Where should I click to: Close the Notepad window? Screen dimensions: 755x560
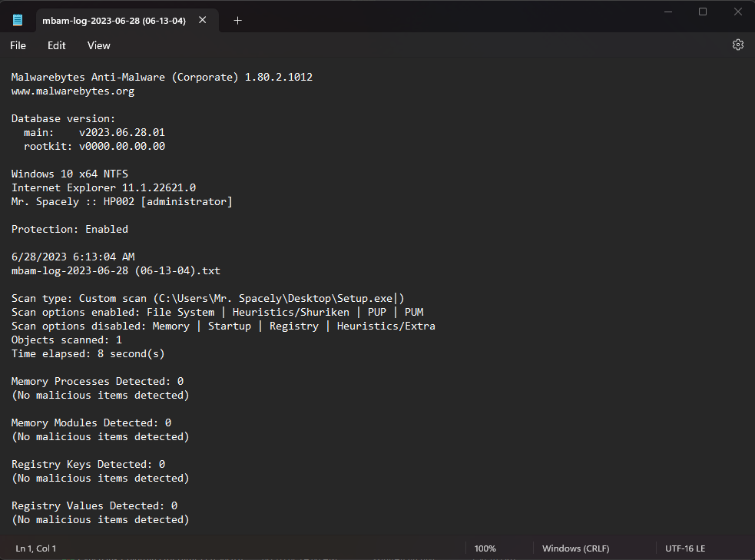[x=737, y=12]
